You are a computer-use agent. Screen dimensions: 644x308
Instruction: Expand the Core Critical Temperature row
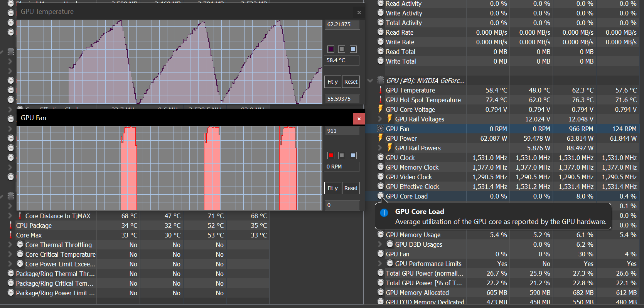click(10, 254)
